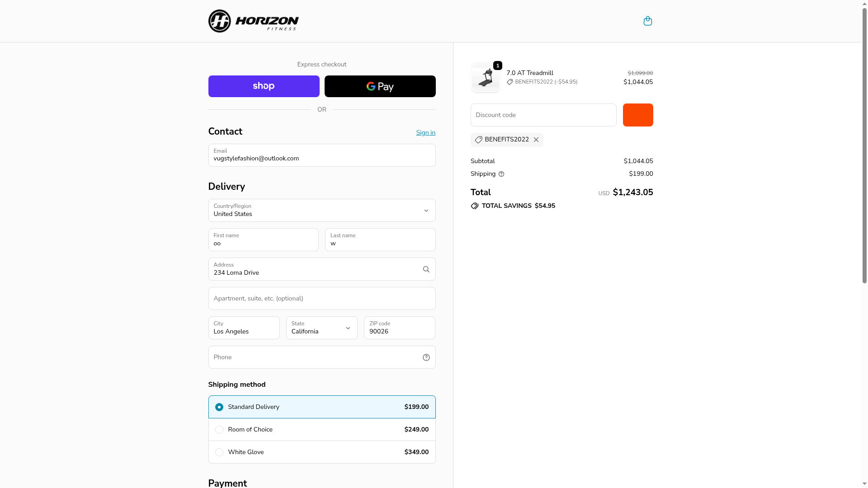This screenshot has width=868, height=488.
Task: Click the address search magnifier icon
Action: (x=426, y=269)
